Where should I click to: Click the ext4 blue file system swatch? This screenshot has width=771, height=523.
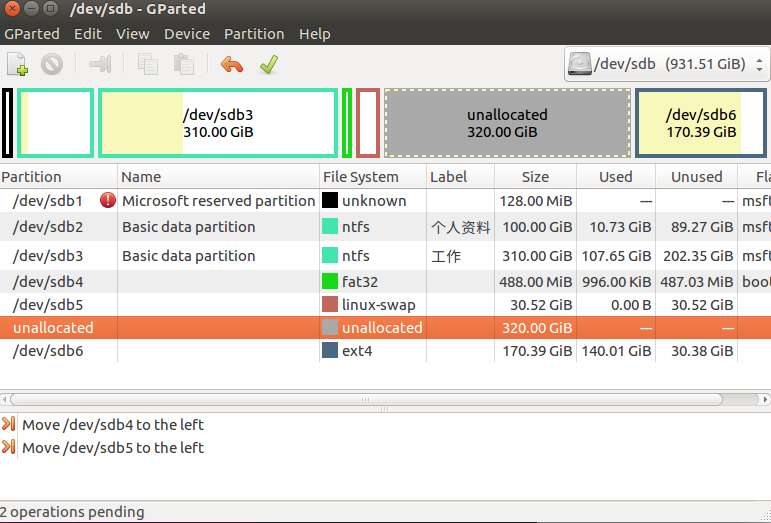[x=330, y=350]
